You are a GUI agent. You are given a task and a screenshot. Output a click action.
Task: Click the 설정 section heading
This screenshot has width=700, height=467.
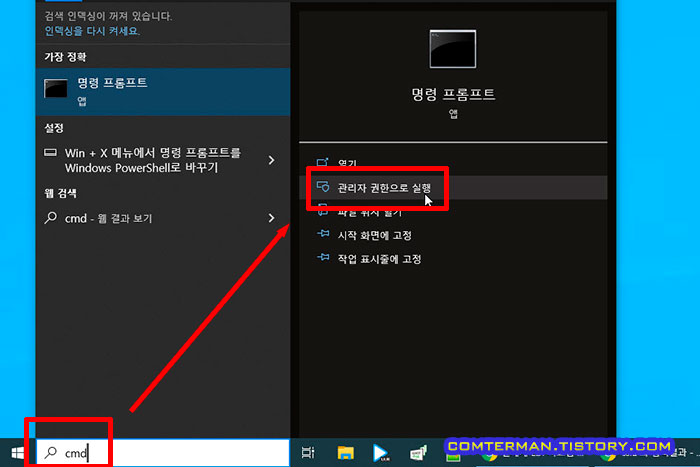pos(54,129)
